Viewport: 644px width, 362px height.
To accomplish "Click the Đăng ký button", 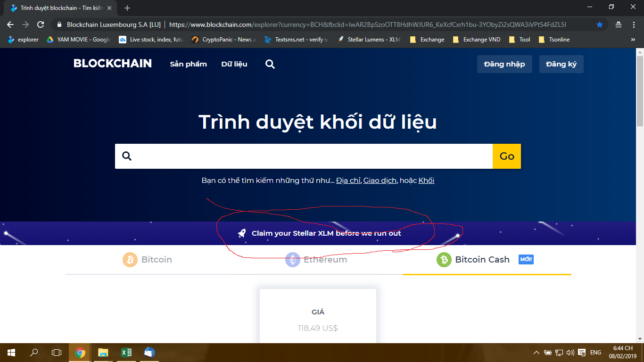I will [x=561, y=64].
